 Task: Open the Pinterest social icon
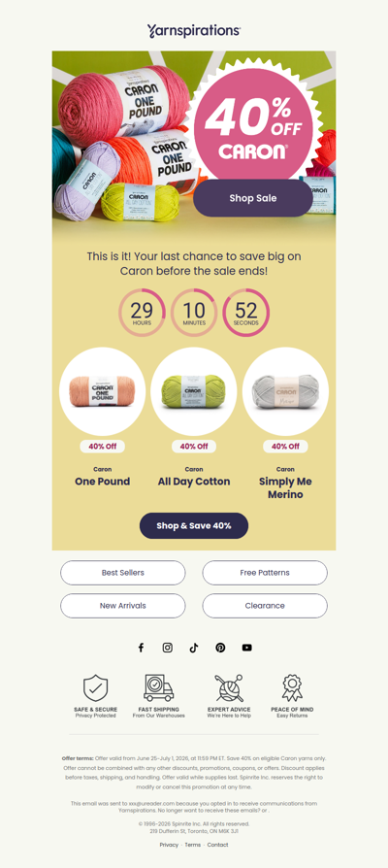220,648
